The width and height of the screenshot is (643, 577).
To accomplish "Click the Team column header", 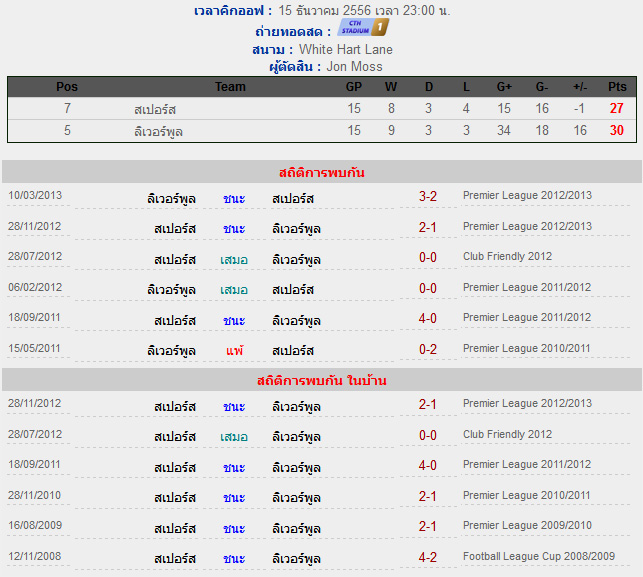I will tap(230, 87).
